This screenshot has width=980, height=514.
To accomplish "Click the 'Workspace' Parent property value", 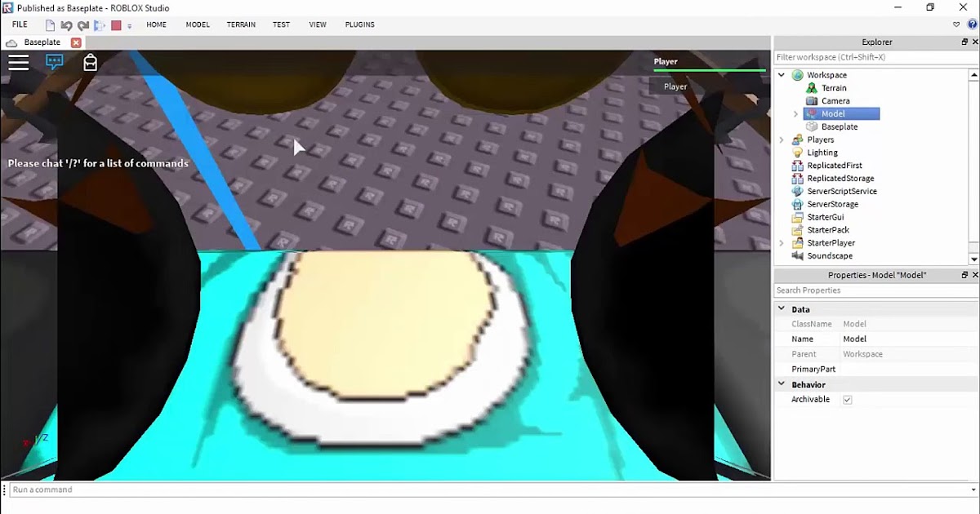I will click(x=863, y=354).
